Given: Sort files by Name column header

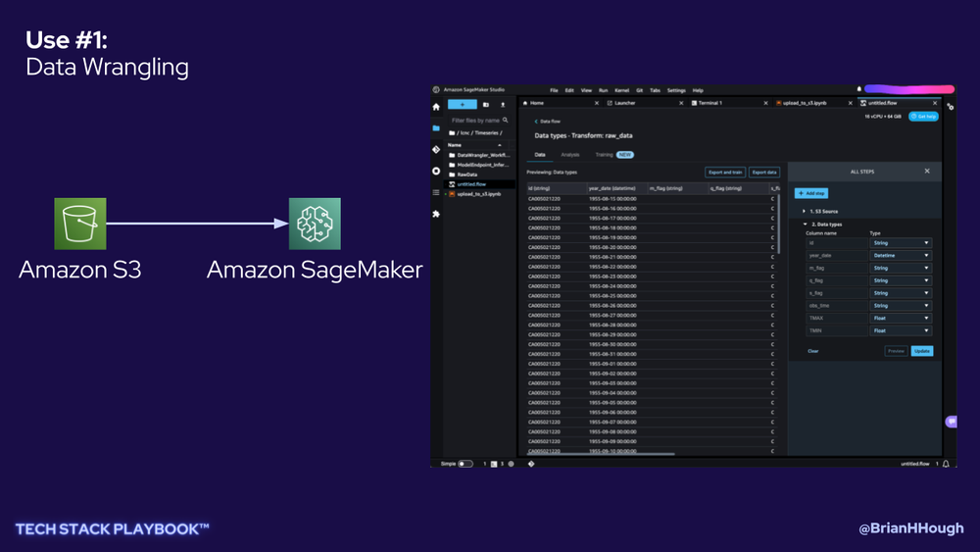Looking at the screenshot, I should coord(475,145).
